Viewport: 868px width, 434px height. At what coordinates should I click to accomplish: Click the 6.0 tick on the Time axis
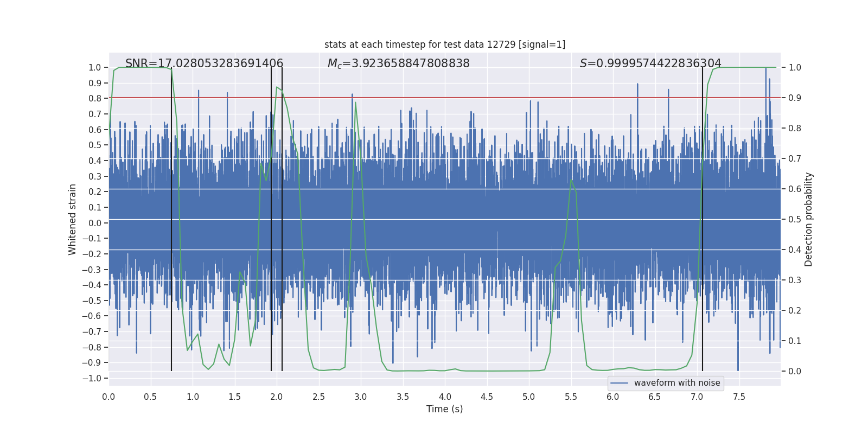pos(613,397)
